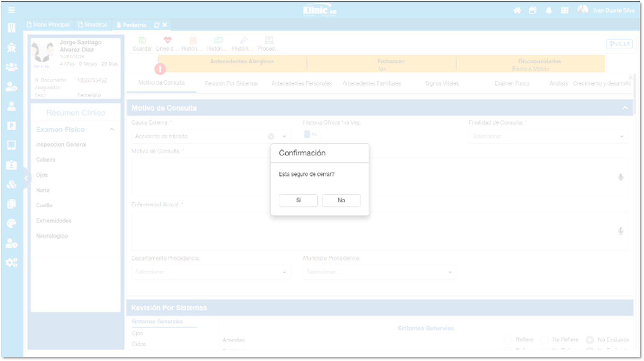The width and height of the screenshot is (644, 361).
Task: Click the home icon in top bar
Action: (517, 11)
